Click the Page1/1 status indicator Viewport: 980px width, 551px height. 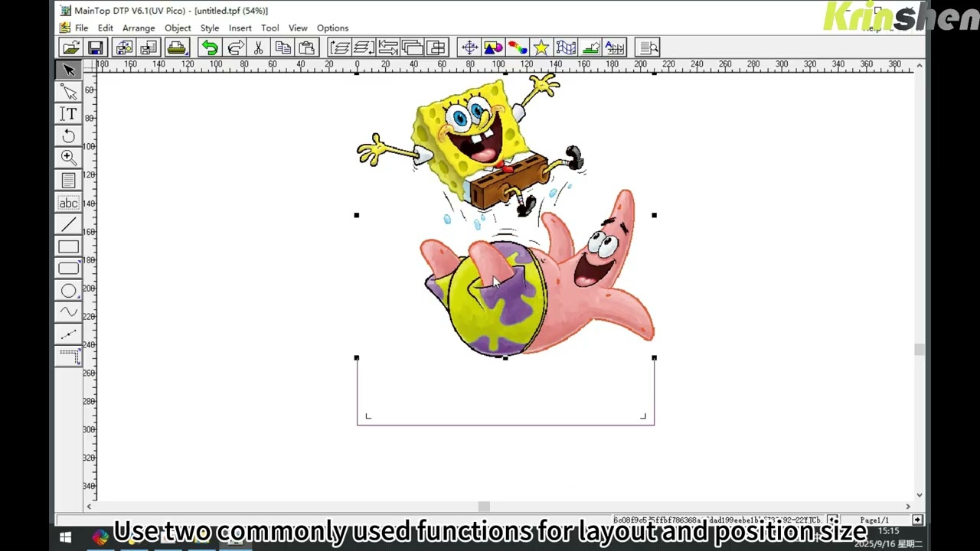pyautogui.click(x=874, y=520)
